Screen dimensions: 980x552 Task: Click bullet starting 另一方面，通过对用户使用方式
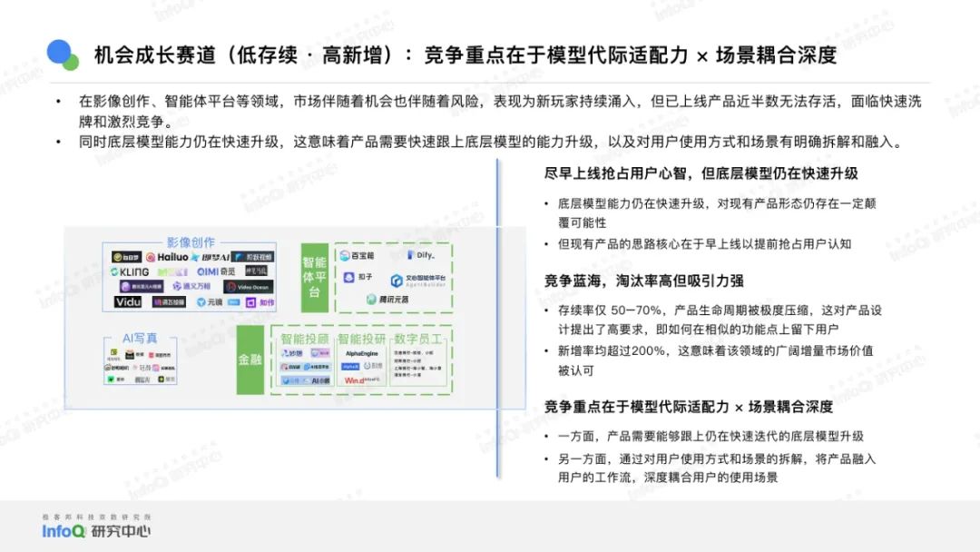click(716, 468)
